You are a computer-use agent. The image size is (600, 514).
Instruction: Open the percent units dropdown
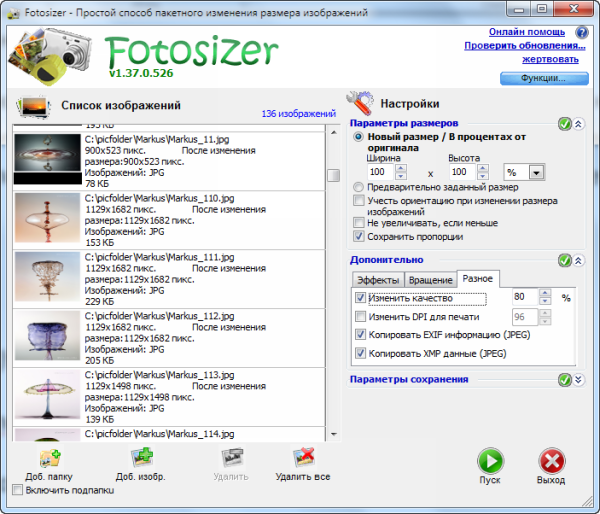pyautogui.click(x=537, y=173)
